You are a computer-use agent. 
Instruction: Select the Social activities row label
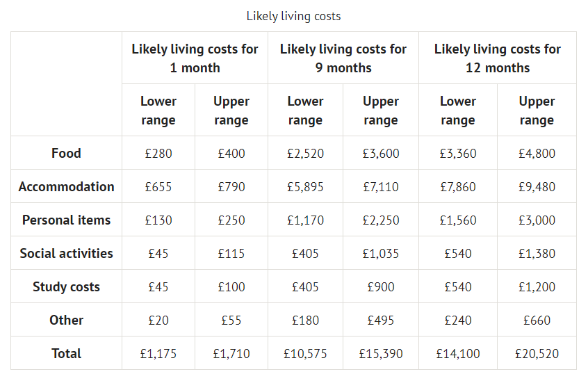click(66, 253)
